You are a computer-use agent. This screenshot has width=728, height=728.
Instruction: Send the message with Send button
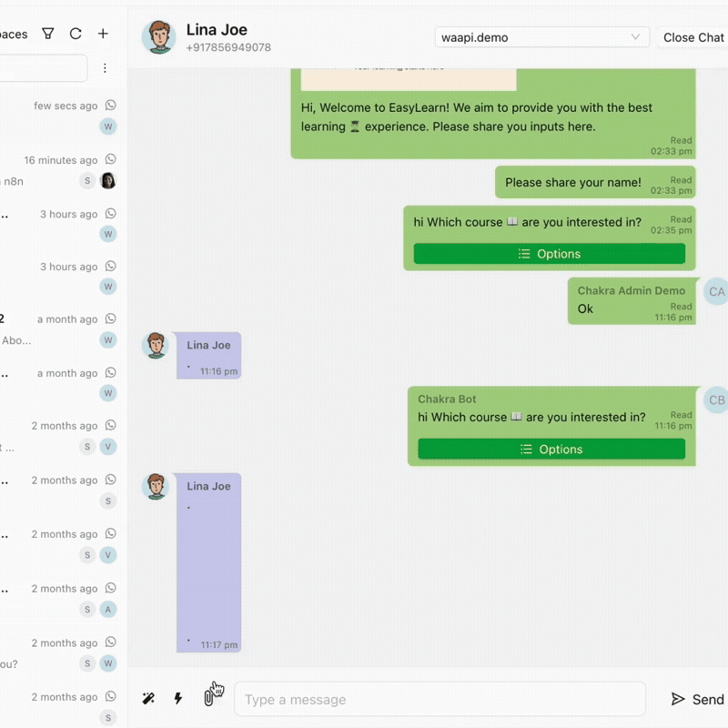coord(697,699)
